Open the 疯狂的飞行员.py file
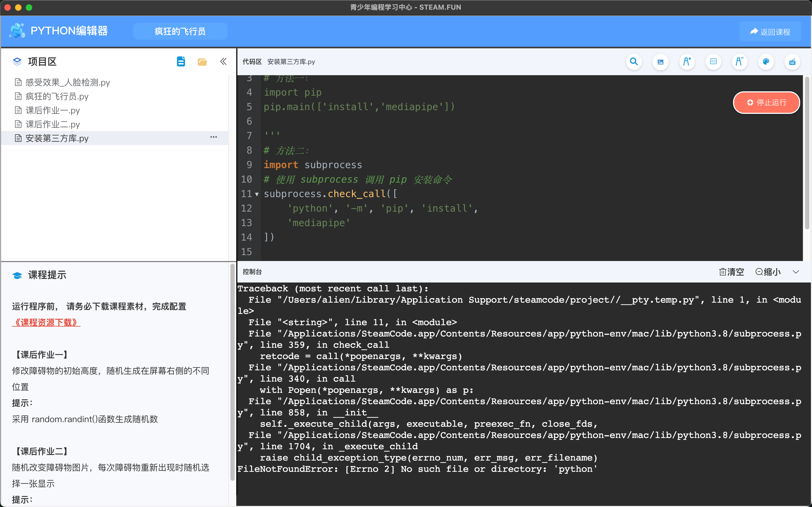812x507 pixels. (57, 97)
